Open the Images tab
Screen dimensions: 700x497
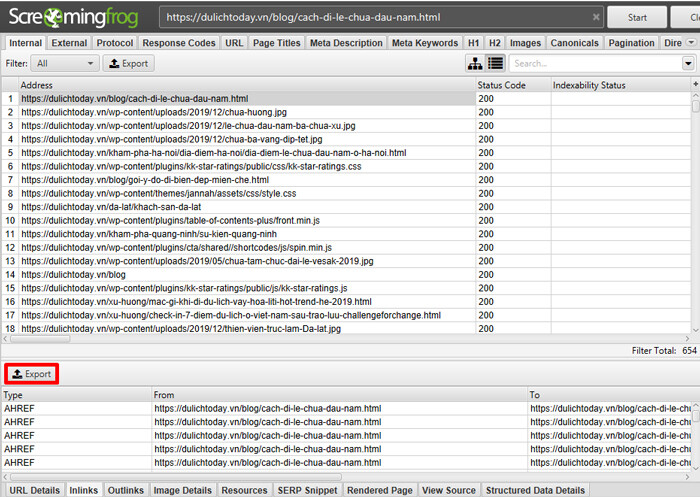click(525, 43)
